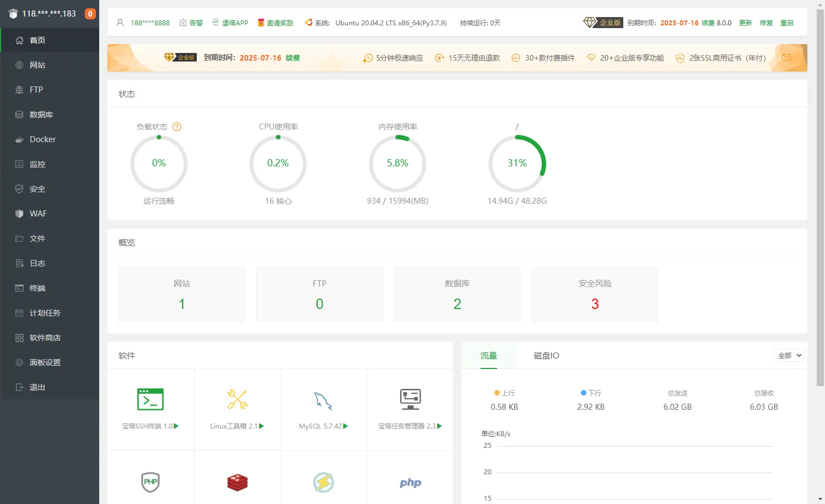Screen dimensions: 825x504
Task: Open the blue php software icon
Action: [x=410, y=483]
